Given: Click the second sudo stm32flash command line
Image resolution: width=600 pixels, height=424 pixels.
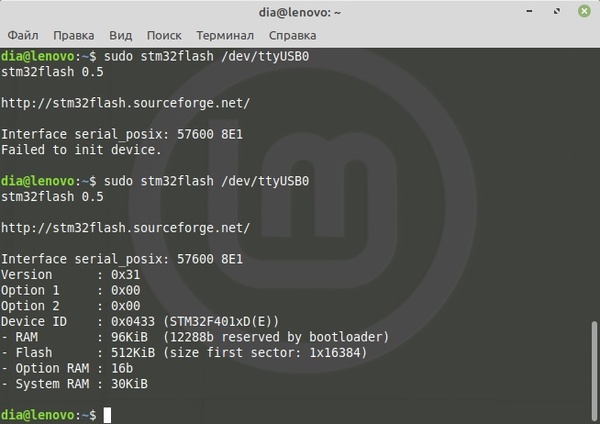Looking at the screenshot, I should coord(207,181).
